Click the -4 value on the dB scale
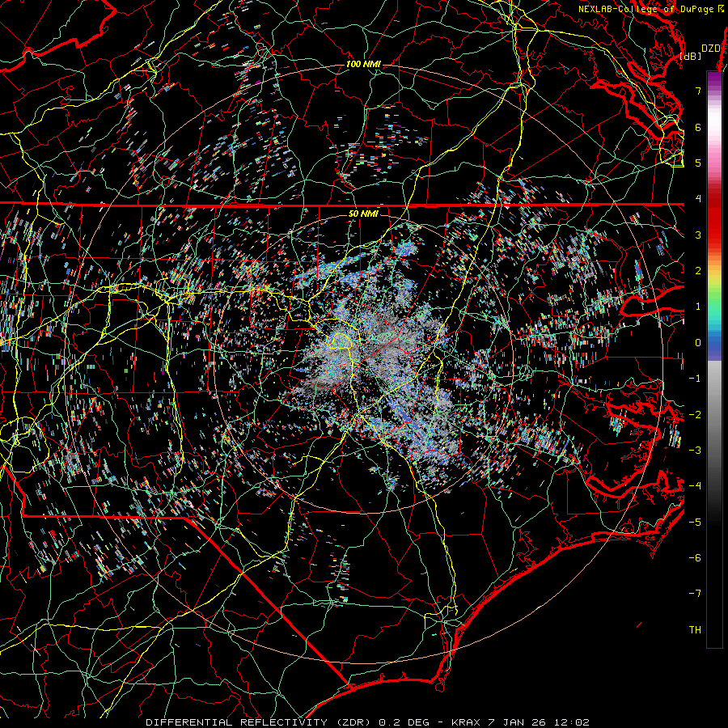 pos(695,486)
